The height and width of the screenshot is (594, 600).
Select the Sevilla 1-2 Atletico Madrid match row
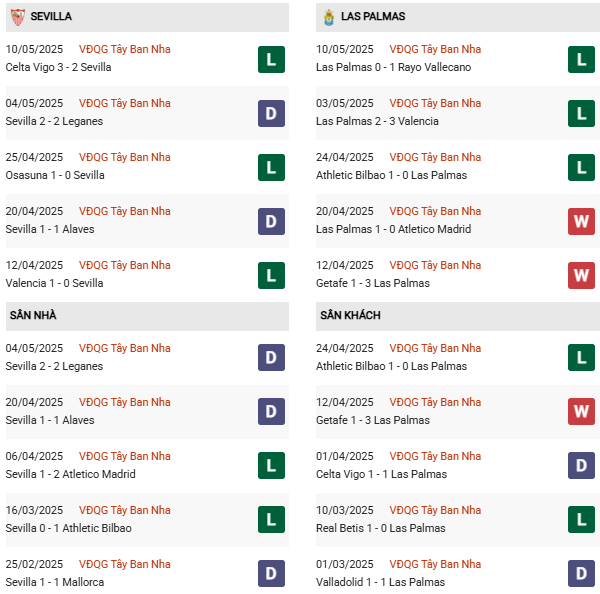pos(147,465)
